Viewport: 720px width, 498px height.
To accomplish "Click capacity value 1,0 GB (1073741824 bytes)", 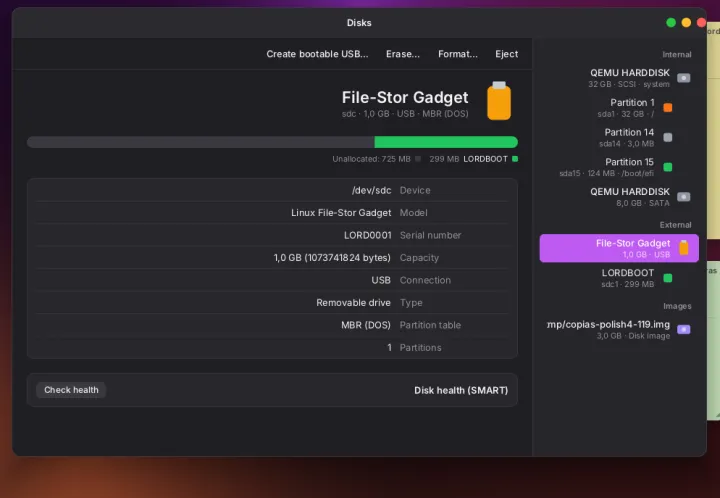I will pyautogui.click(x=332, y=257).
